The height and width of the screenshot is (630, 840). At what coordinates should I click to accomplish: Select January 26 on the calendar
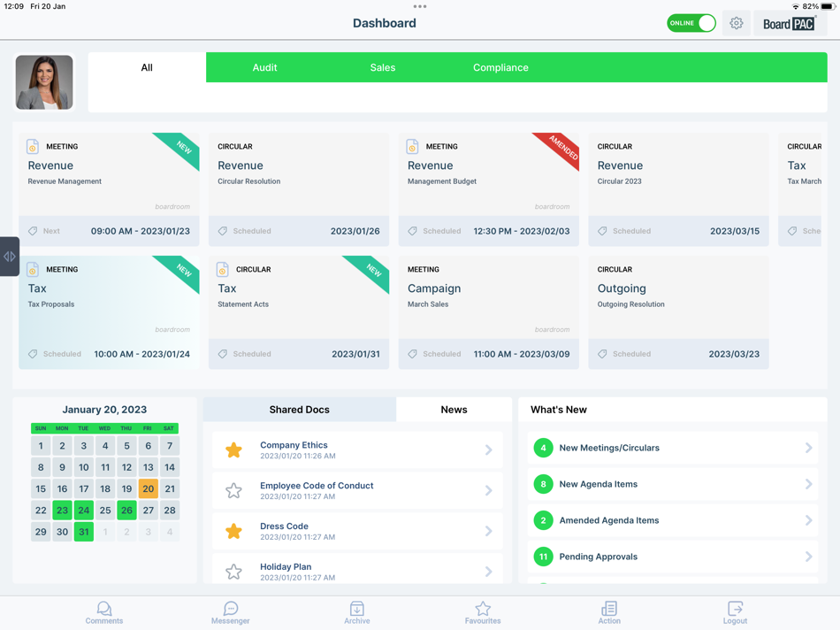click(x=126, y=511)
